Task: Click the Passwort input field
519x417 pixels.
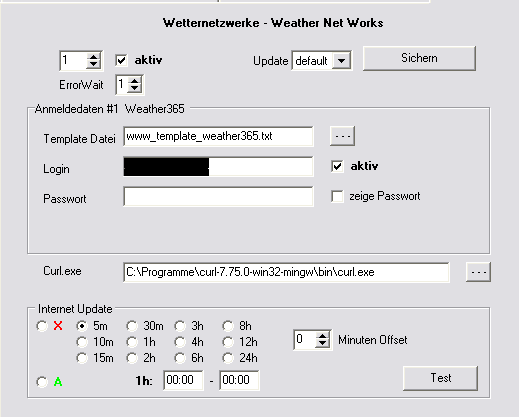Action: click(x=218, y=197)
